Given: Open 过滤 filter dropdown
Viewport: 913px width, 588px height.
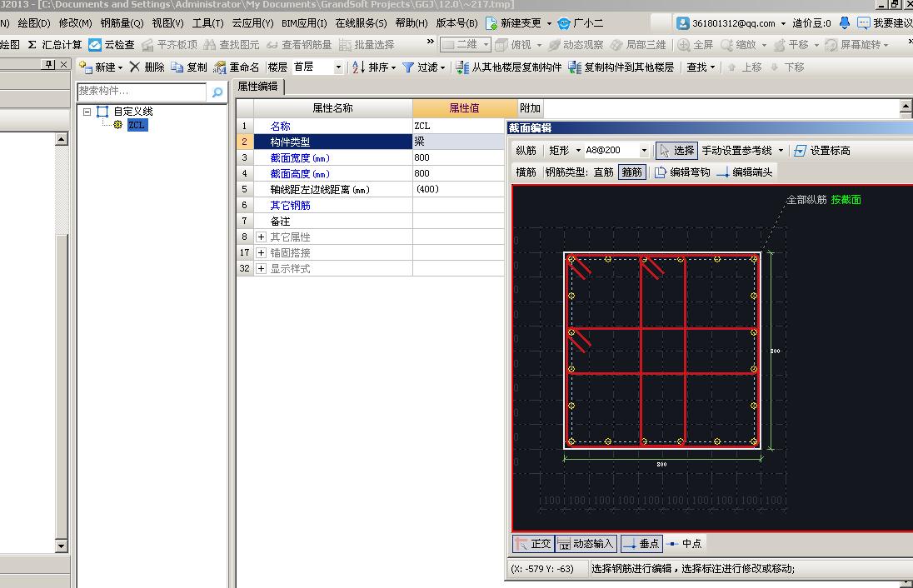Looking at the screenshot, I should click(442, 68).
